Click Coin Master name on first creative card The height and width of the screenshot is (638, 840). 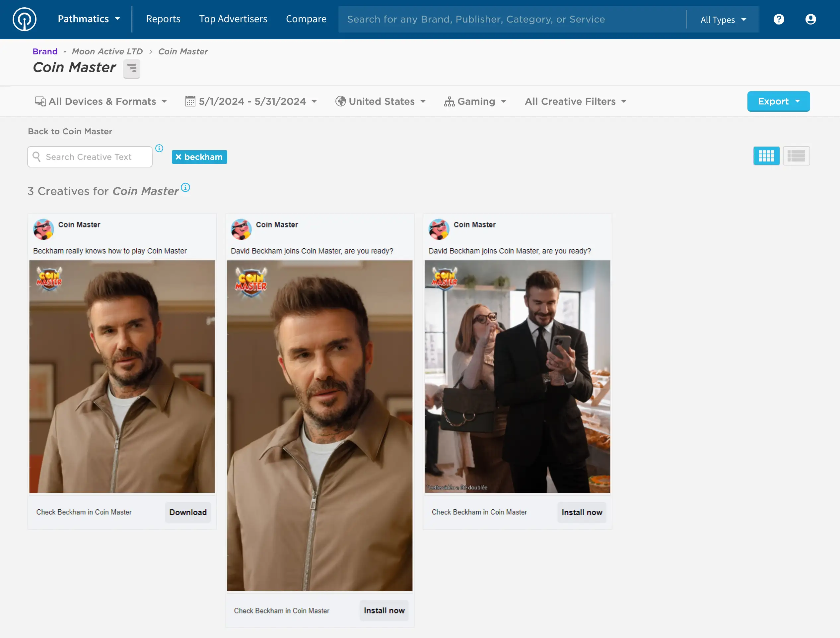point(79,224)
